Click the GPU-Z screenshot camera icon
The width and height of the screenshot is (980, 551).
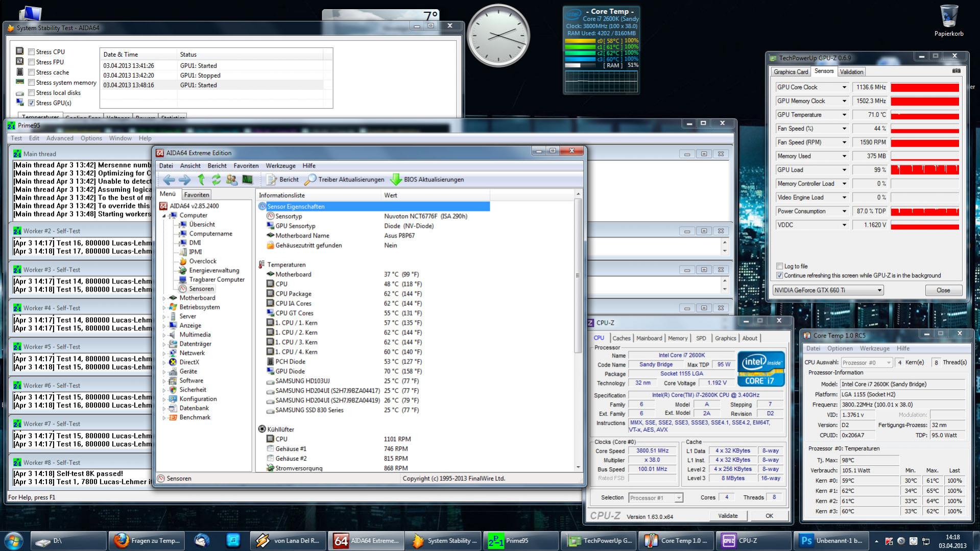pos(956,71)
